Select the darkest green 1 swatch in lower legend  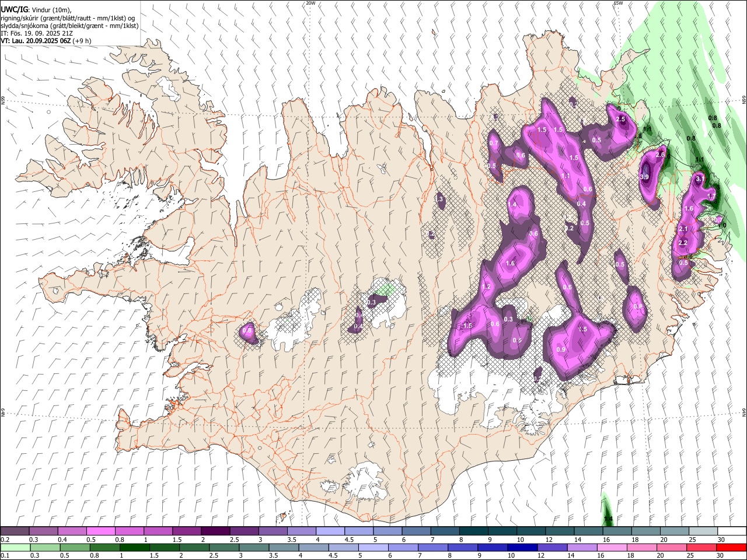[x=134, y=547]
